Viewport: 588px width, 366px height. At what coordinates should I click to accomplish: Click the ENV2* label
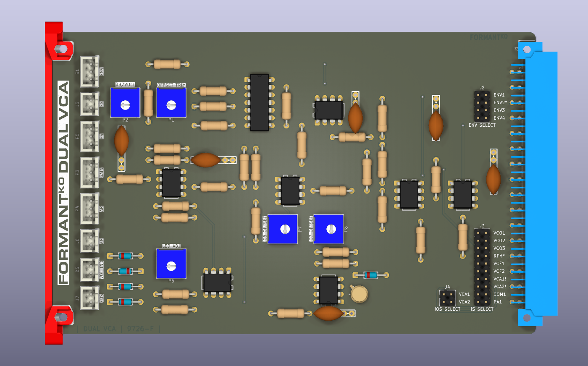coord(500,103)
